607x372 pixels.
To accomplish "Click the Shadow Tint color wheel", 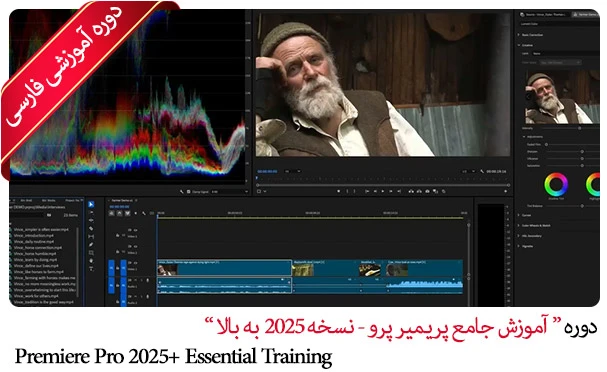I will point(556,184).
